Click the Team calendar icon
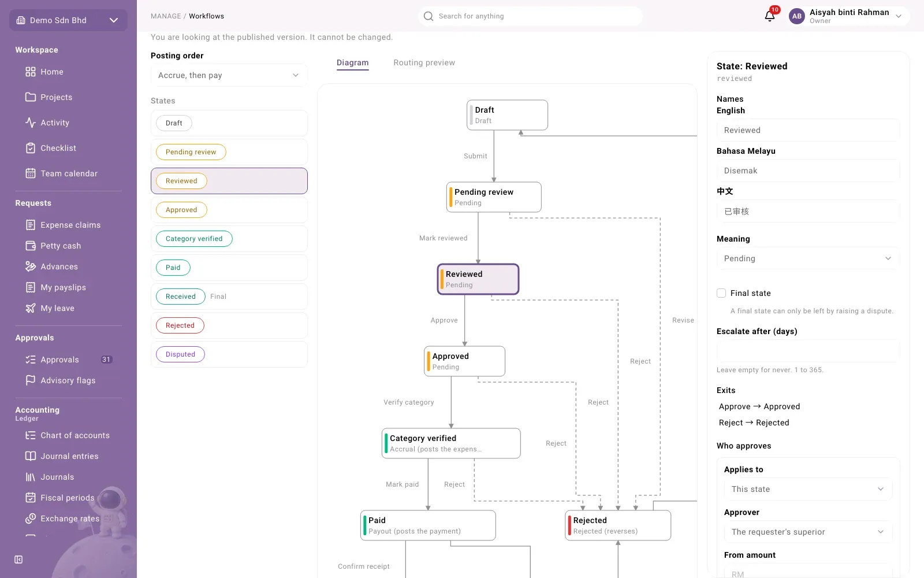Screen dimensions: 924x578 pyautogui.click(x=31, y=173)
